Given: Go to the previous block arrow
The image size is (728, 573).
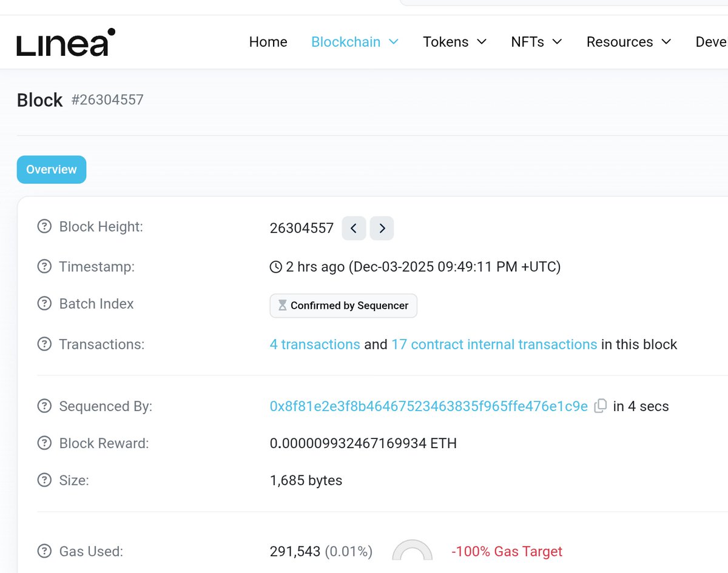Looking at the screenshot, I should 354,228.
